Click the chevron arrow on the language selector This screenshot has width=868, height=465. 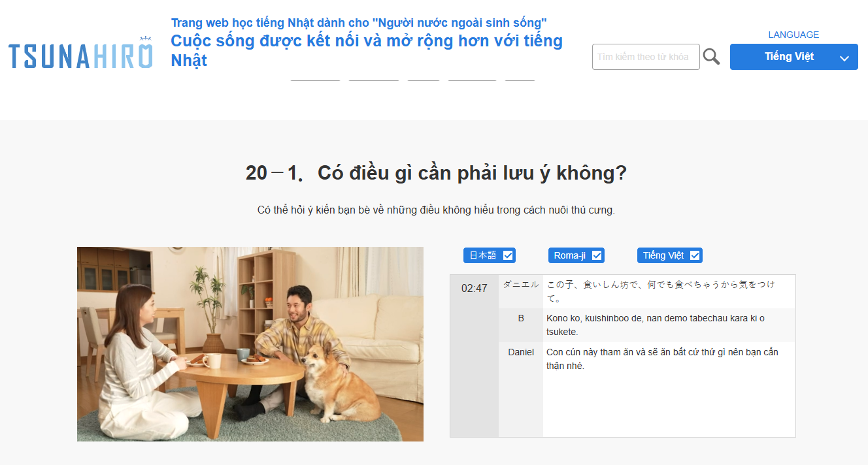[844, 58]
